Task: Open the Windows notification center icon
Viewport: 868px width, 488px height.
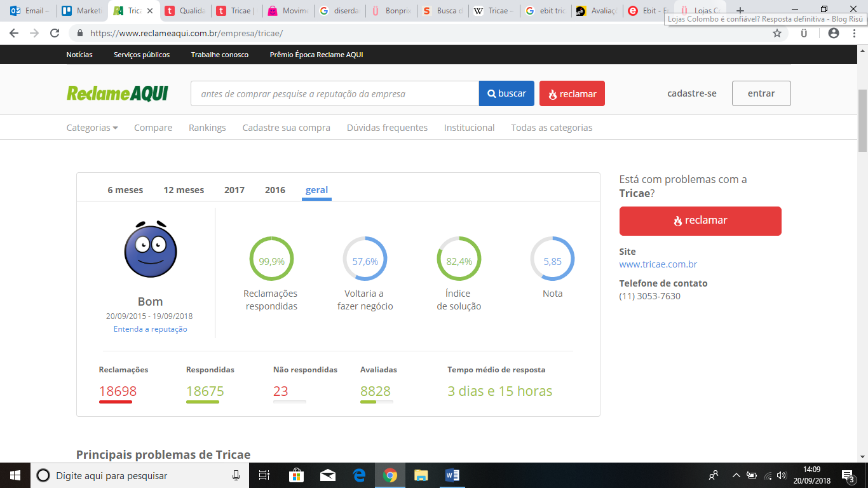Action: tap(848, 475)
